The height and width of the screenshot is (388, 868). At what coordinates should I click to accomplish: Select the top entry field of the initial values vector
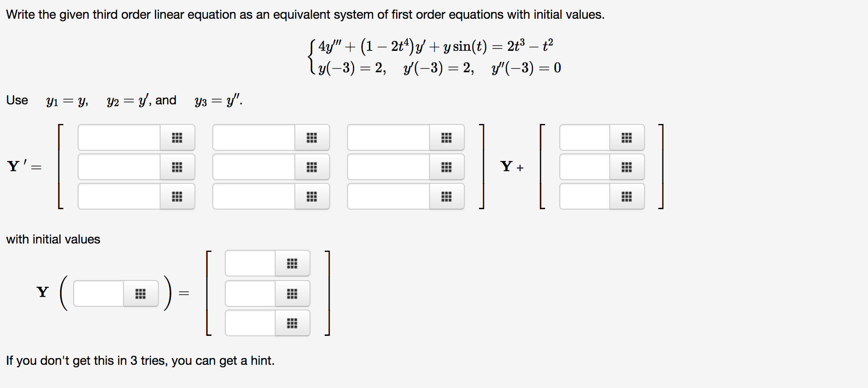(x=250, y=263)
